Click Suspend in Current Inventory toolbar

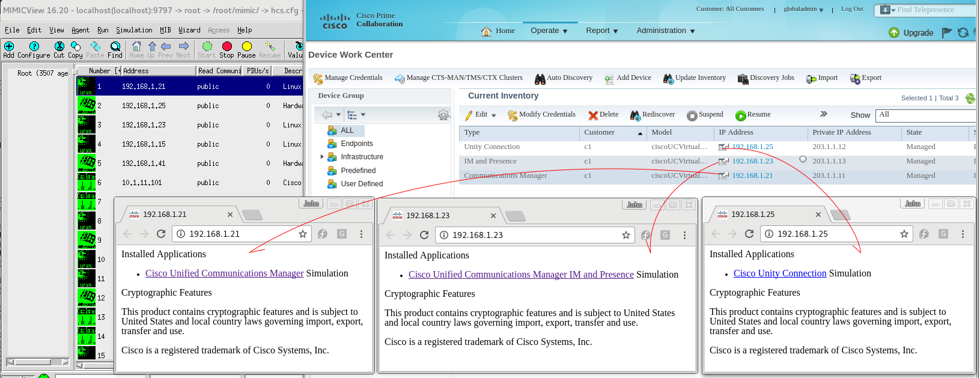click(x=705, y=115)
